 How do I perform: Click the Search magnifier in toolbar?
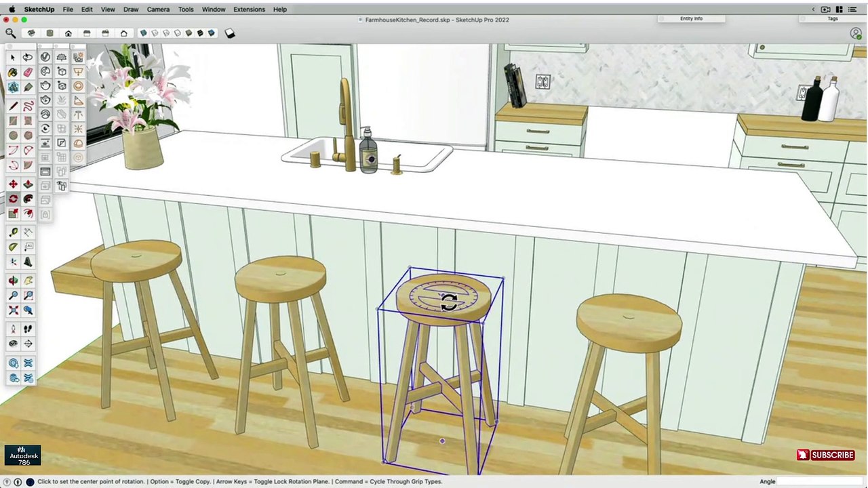click(10, 33)
